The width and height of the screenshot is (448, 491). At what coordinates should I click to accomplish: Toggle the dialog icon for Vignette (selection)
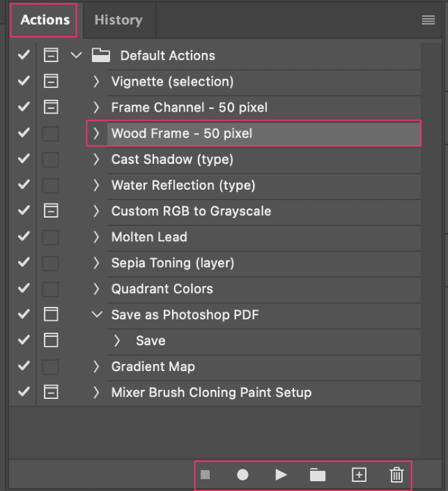pos(51,81)
